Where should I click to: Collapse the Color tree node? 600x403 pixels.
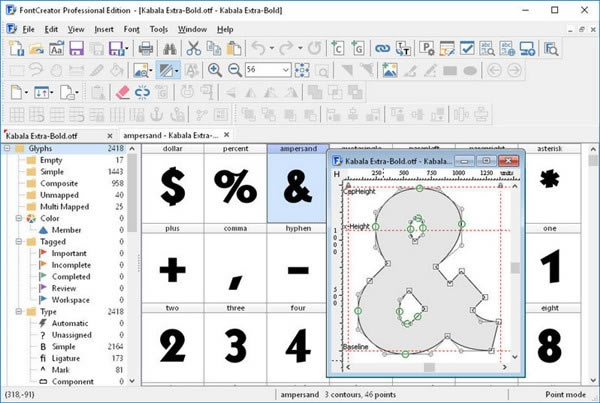tap(19, 218)
